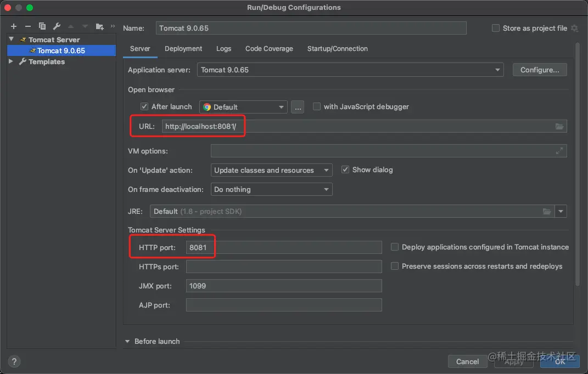
Task: Open edit templates wrench icon in toolbar
Action: coord(57,26)
